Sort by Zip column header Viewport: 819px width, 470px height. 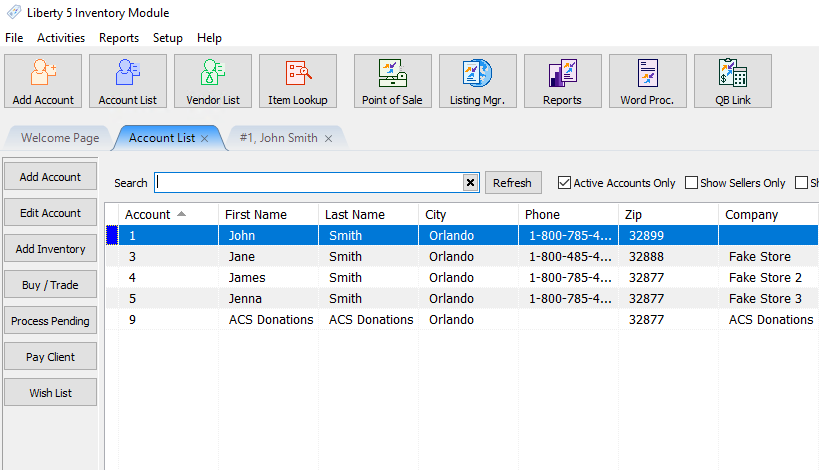tap(669, 214)
